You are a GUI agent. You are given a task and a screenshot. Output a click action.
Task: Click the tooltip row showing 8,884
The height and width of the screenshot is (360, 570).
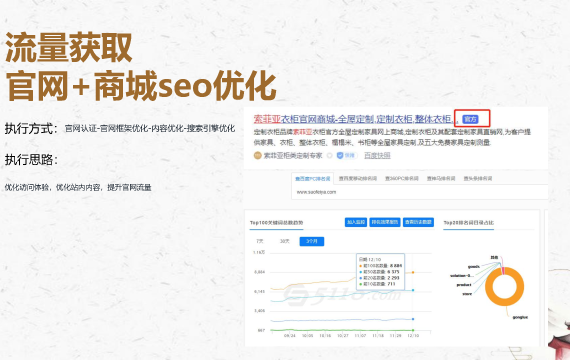coord(380,266)
